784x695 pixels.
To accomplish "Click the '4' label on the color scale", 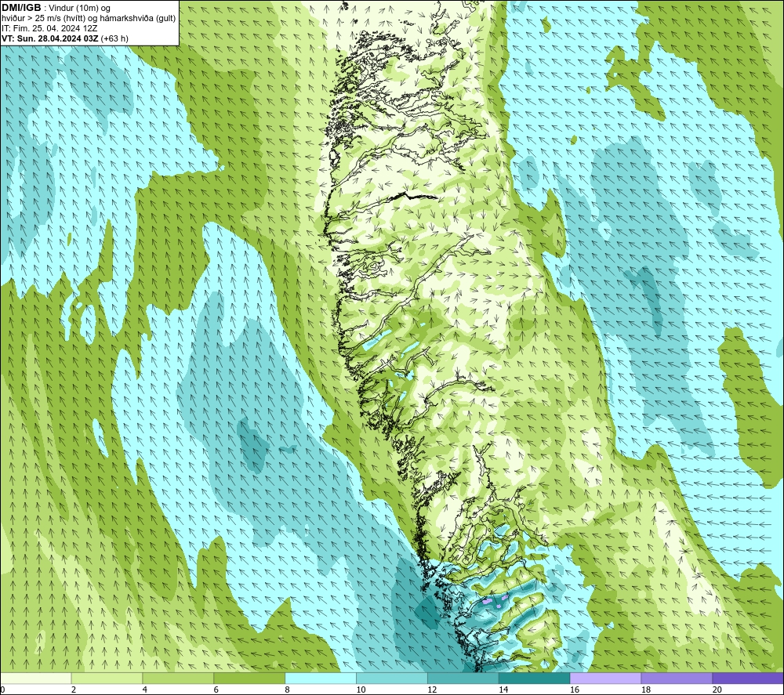I will (145, 690).
